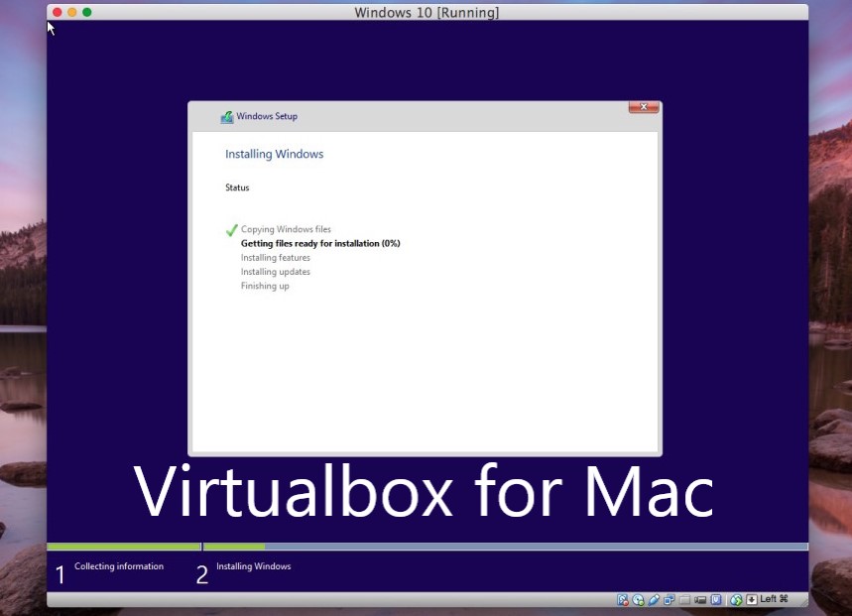Click the Windows Setup title icon
The image size is (852, 616).
pyautogui.click(x=227, y=117)
